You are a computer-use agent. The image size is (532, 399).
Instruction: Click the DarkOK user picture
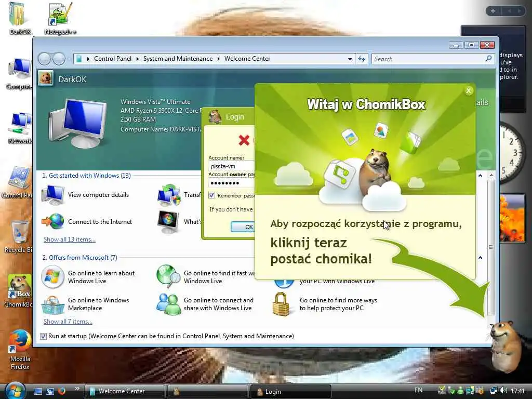pos(45,78)
